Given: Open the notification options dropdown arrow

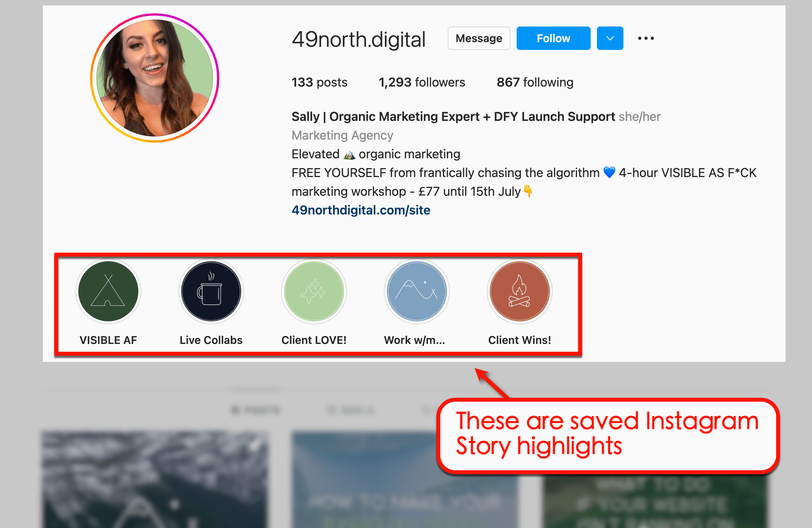Looking at the screenshot, I should (x=610, y=38).
